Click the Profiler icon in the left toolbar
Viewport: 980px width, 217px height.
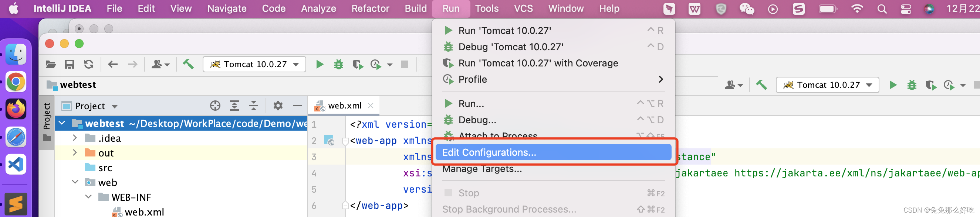pyautogui.click(x=375, y=65)
